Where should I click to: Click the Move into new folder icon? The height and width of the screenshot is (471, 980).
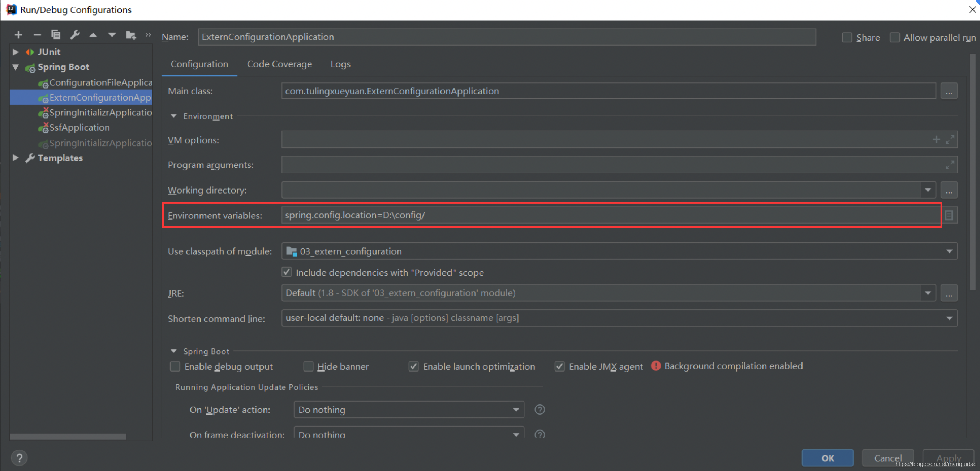[130, 35]
